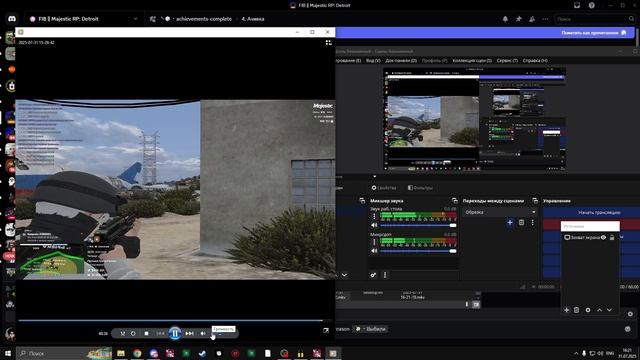The width and height of the screenshot is (640, 360).
Task: Adjust the media player volume slider
Action: [x=222, y=334]
